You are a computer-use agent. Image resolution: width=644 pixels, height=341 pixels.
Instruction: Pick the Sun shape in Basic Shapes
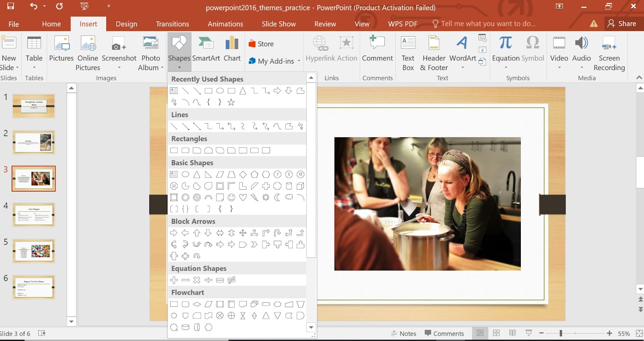(266, 197)
